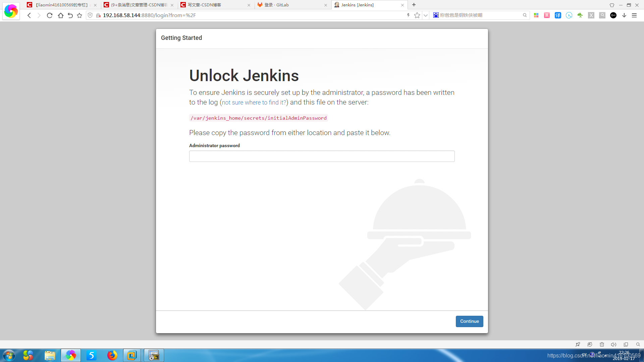Toggle sound mute speaker in status bar

pos(613,345)
